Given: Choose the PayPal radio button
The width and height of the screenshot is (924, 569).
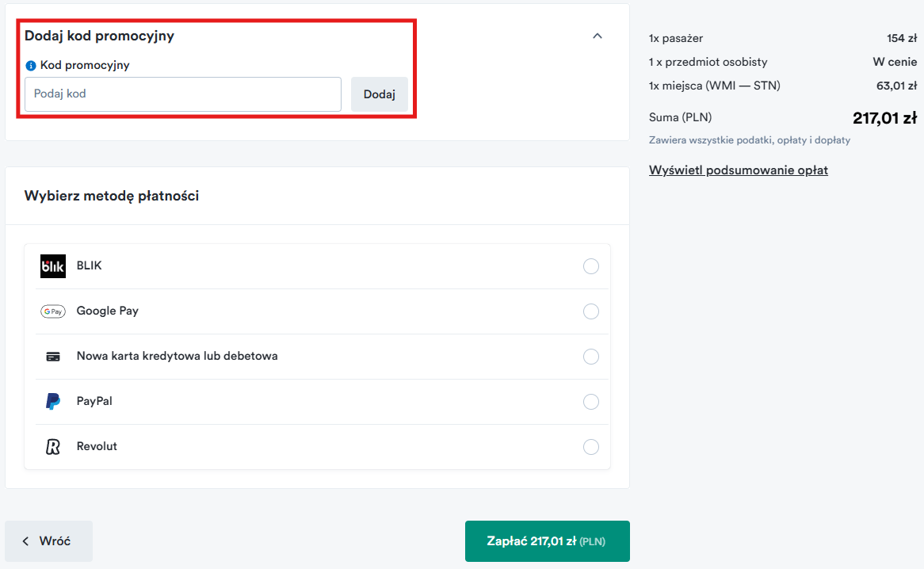Looking at the screenshot, I should (x=590, y=402).
